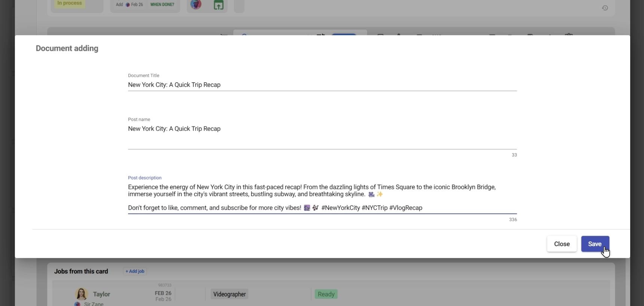Image resolution: width=644 pixels, height=306 pixels.
Task: Click the + Add job button
Action: (135, 271)
